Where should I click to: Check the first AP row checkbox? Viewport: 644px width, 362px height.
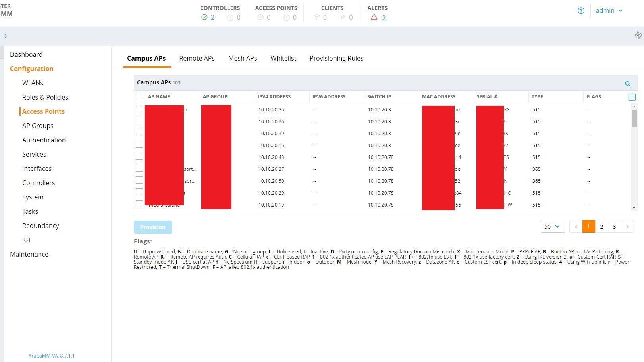(x=139, y=109)
